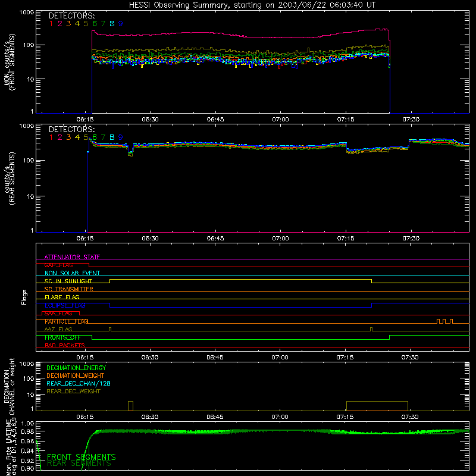Select detector 4 in rear segments legend
Image resolution: width=476 pixels, height=476 pixels.
(77, 137)
